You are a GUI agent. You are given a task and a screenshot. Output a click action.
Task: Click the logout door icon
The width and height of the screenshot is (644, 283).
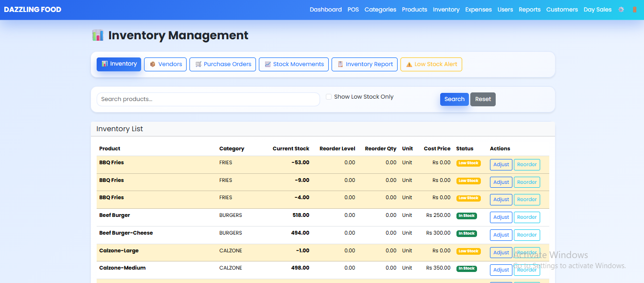(634, 10)
